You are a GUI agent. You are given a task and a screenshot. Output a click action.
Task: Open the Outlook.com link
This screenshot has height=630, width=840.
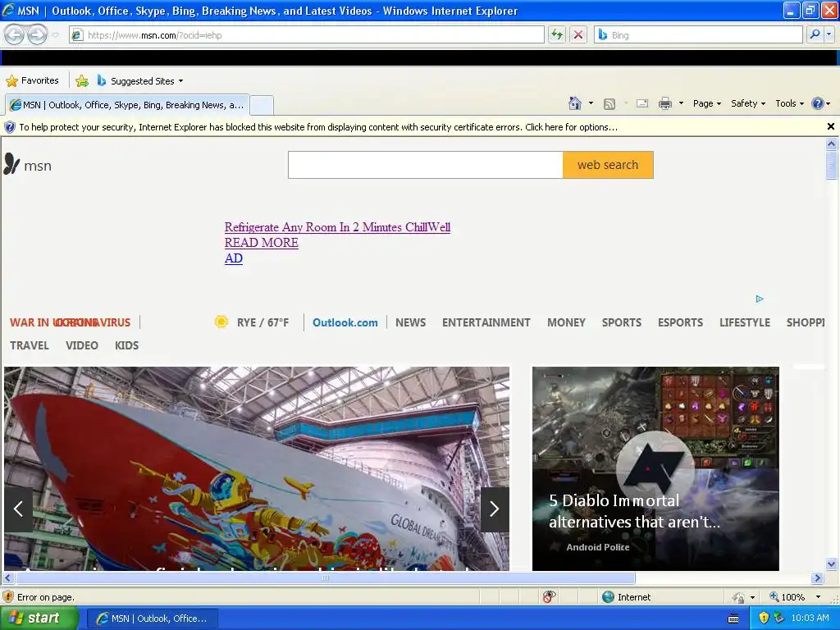pyautogui.click(x=345, y=322)
